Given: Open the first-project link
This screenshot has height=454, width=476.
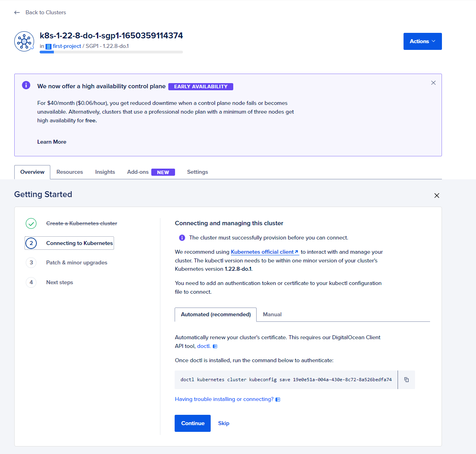Looking at the screenshot, I should click(x=67, y=46).
